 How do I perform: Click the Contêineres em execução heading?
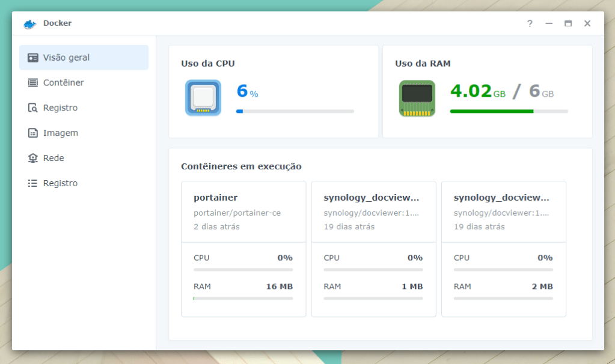(241, 166)
